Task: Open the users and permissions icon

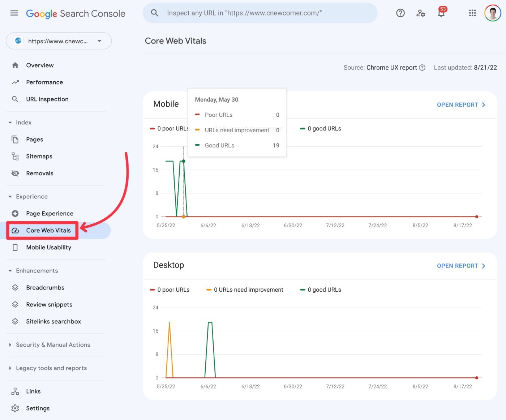Action: (420, 13)
